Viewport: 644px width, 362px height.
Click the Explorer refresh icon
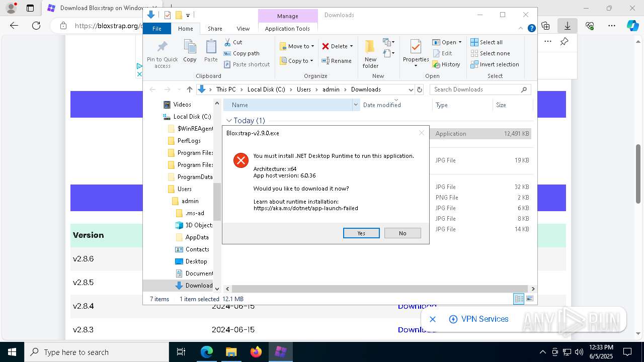420,89
